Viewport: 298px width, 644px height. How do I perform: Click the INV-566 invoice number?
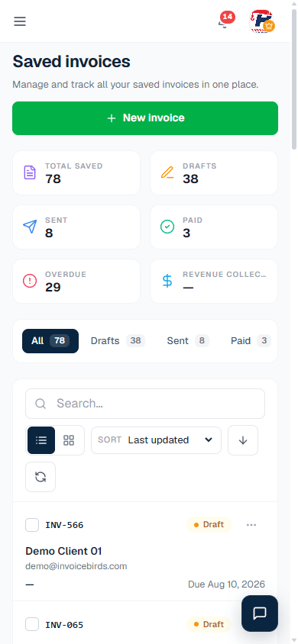click(64, 525)
